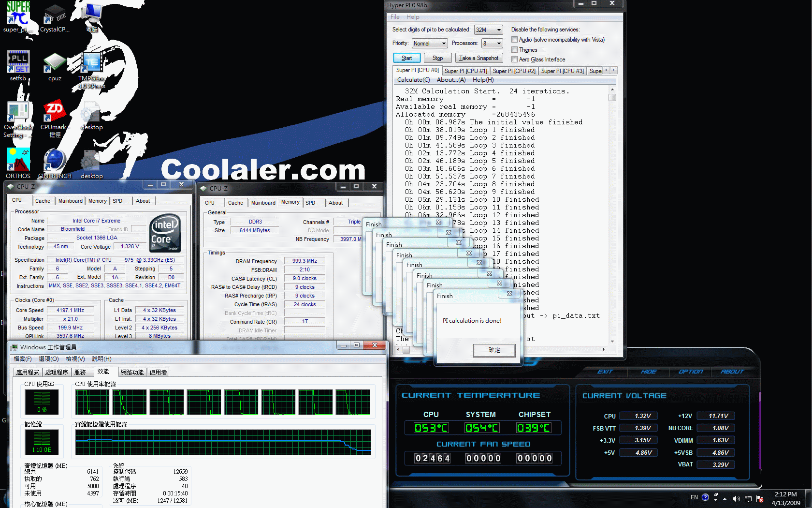
Task: Open TMPGEnc 4.0 XPress shortcut
Action: tap(91, 70)
